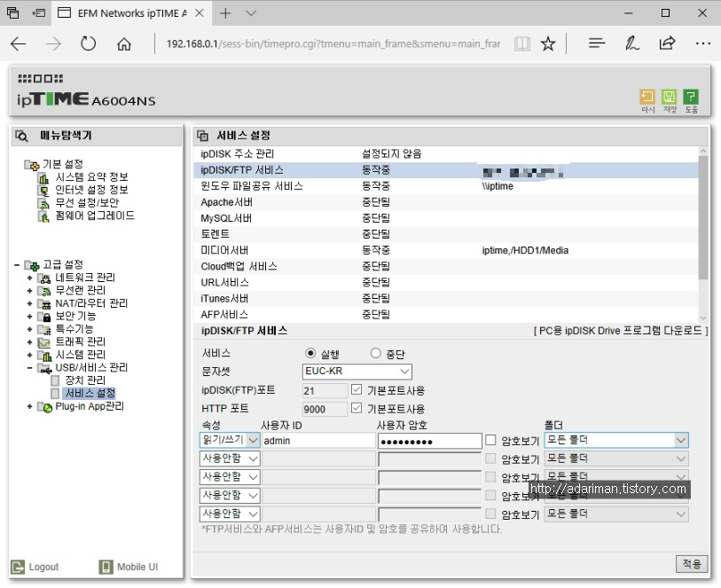This screenshot has height=588, width=721.
Task: Open 펌웨어 업그레이드 page
Action: (95, 216)
